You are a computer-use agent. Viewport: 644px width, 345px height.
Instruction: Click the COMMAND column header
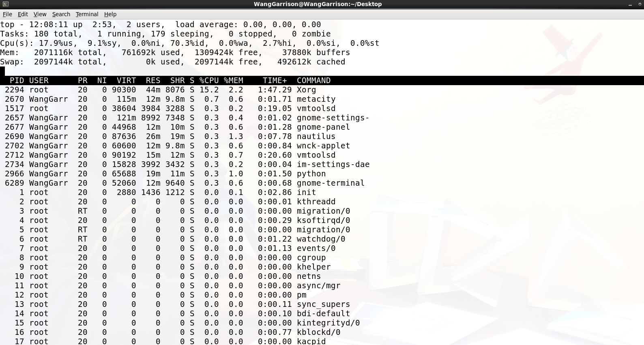pos(314,81)
